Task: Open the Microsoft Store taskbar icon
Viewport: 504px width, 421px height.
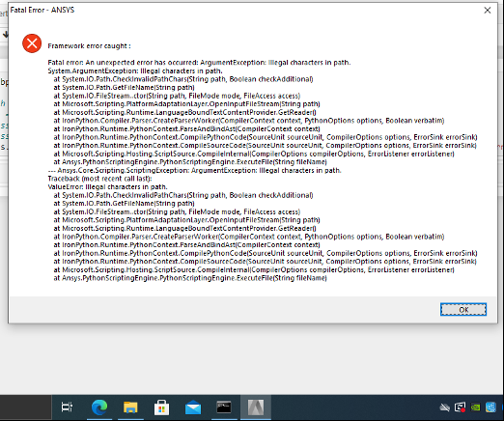Action: click(161, 407)
